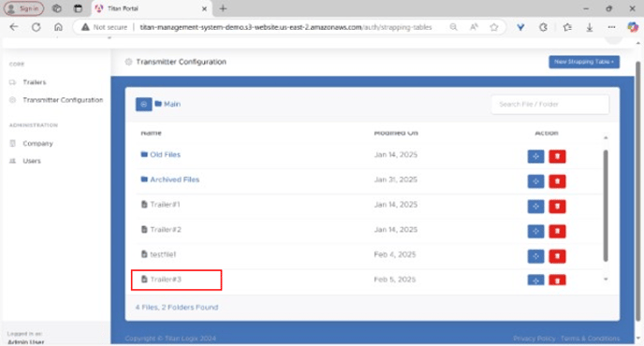
Task: Click the Main folder breadcrumb
Action: (x=171, y=104)
